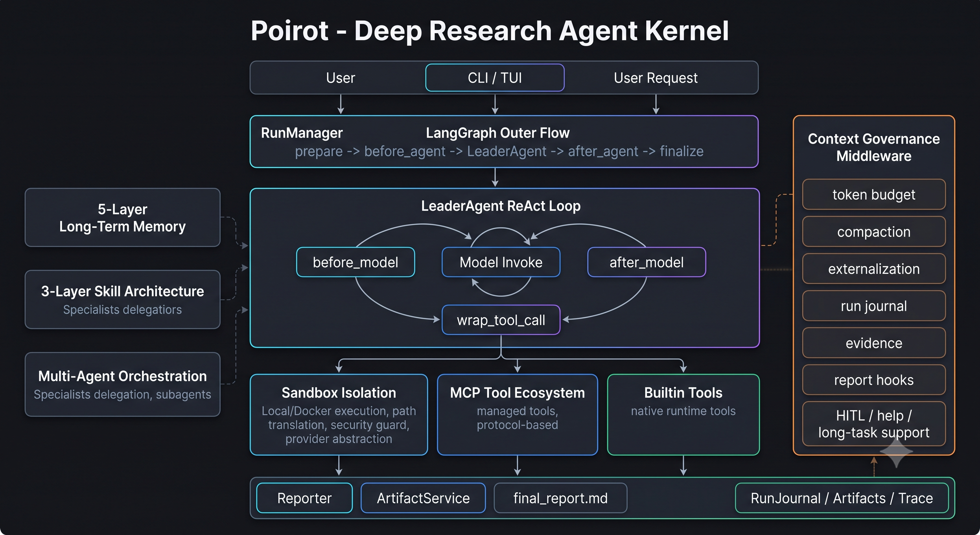Select the Model Invoke node

501,262
